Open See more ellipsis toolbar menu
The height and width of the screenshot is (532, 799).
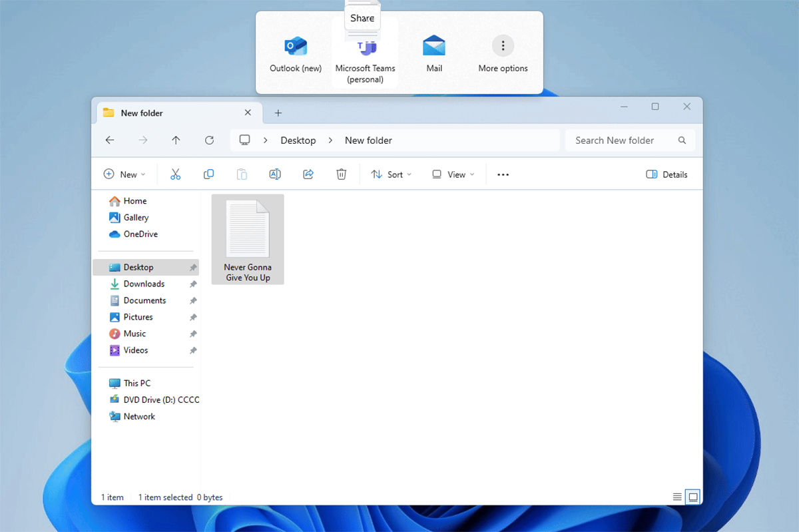(503, 174)
